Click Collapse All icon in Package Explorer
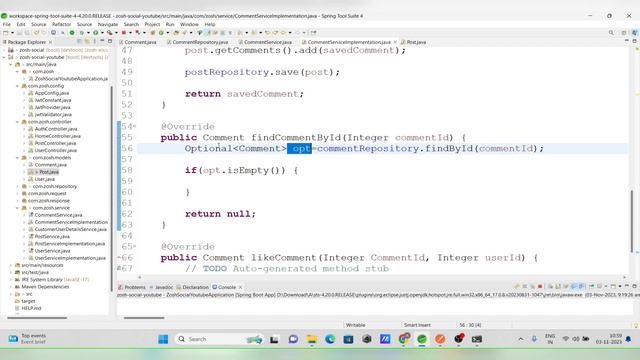The width and height of the screenshot is (640, 360). pos(79,42)
